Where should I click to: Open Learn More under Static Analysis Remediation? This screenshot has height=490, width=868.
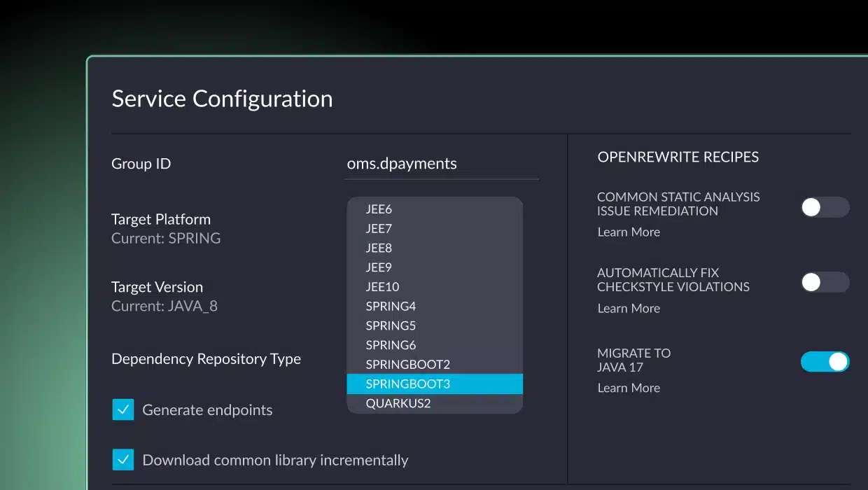[x=629, y=232]
